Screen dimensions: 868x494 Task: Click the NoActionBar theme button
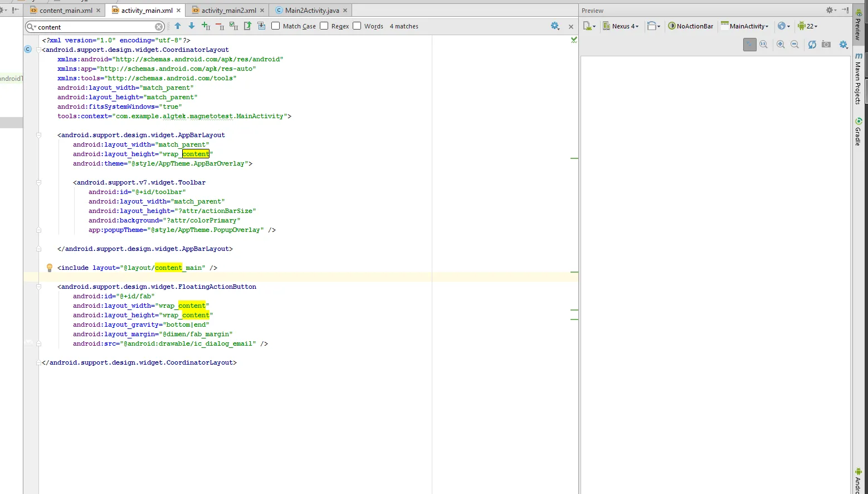(691, 26)
